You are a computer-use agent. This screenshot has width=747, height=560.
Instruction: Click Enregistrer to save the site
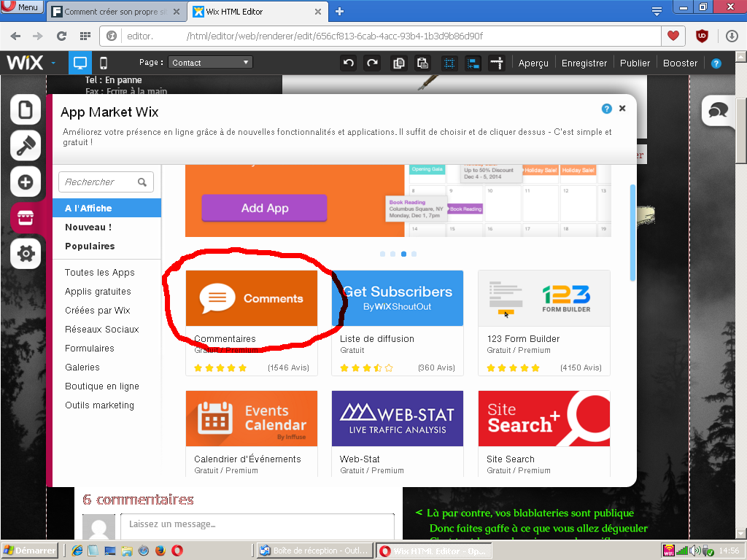[x=584, y=63]
